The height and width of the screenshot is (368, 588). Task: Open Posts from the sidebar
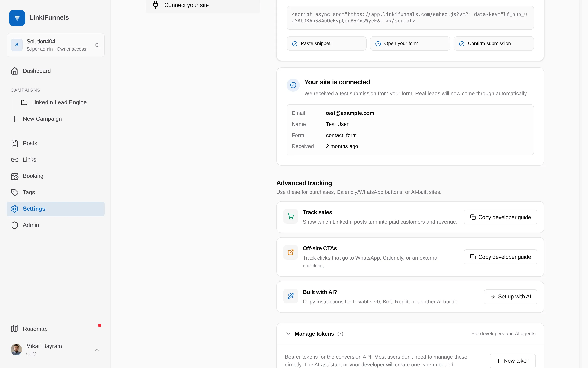pyautogui.click(x=55, y=143)
